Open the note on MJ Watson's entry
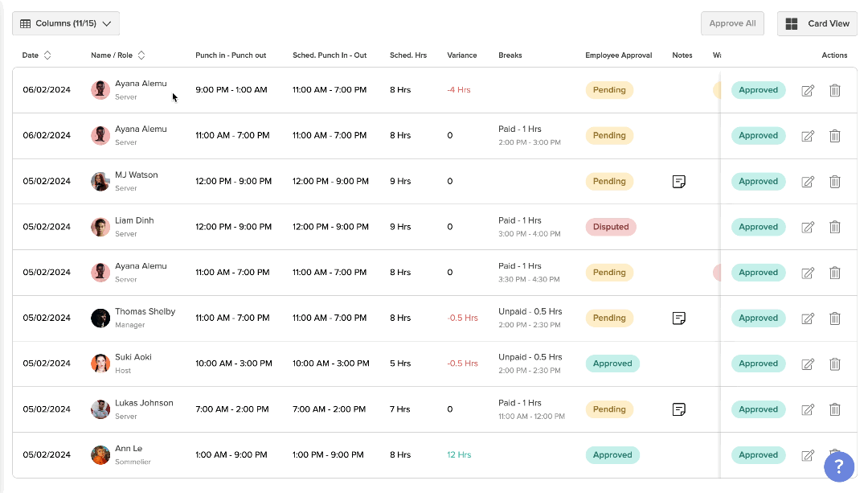This screenshot has height=493, width=868. 679,182
